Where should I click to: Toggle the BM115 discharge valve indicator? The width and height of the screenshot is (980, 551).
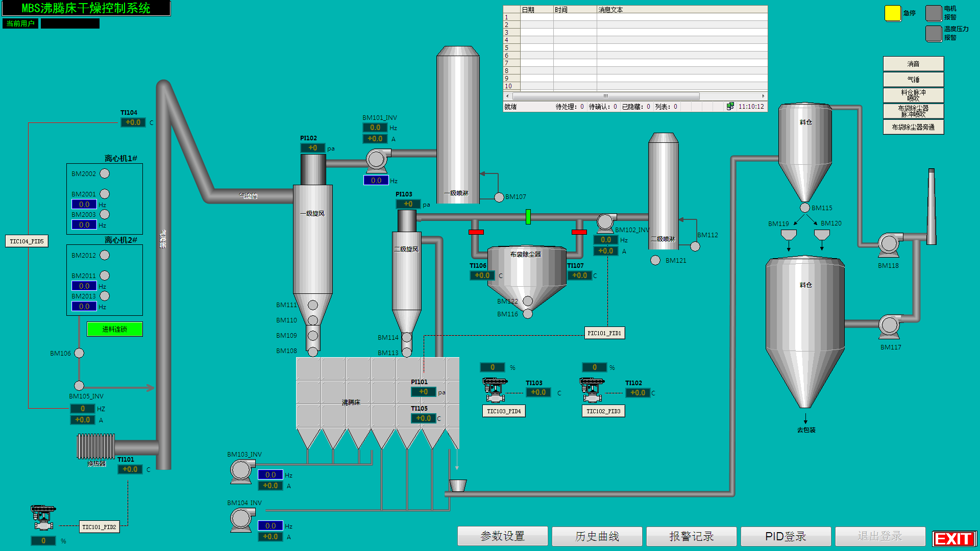[805, 208]
